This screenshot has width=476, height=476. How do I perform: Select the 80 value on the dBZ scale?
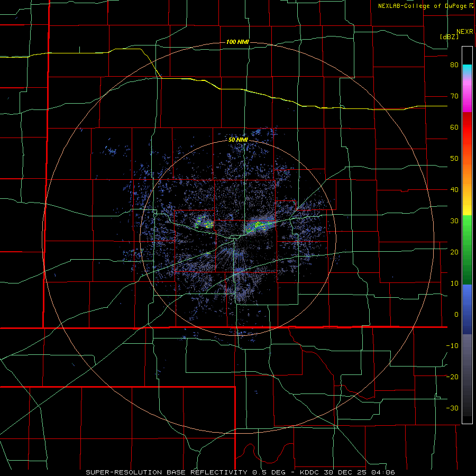tap(454, 65)
